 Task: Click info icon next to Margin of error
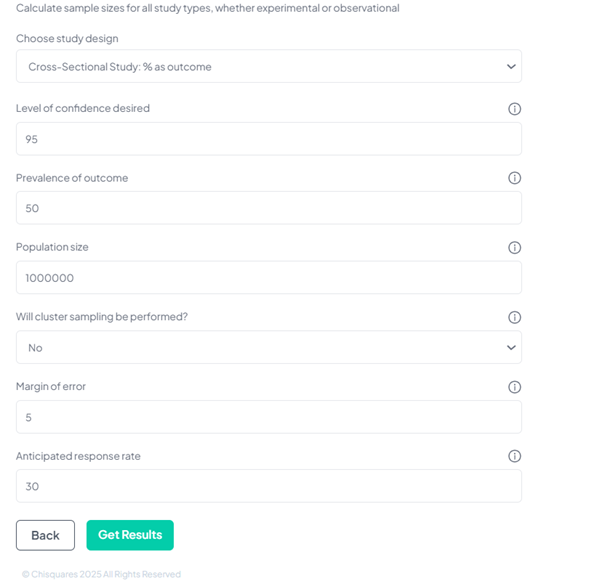point(514,387)
